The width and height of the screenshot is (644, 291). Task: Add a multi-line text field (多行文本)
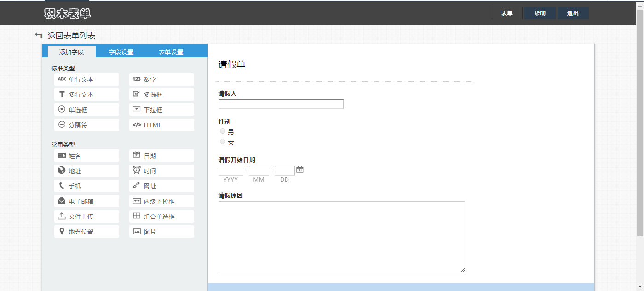click(86, 94)
